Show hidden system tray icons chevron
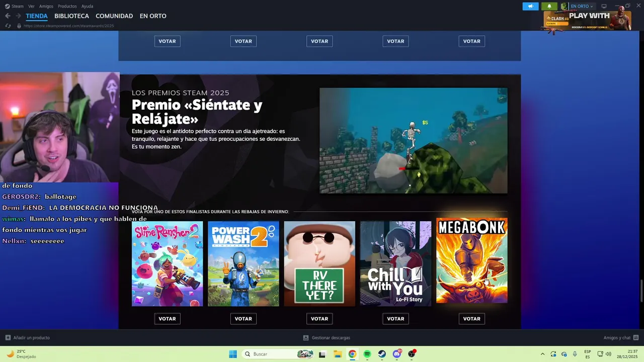 [x=542, y=354]
